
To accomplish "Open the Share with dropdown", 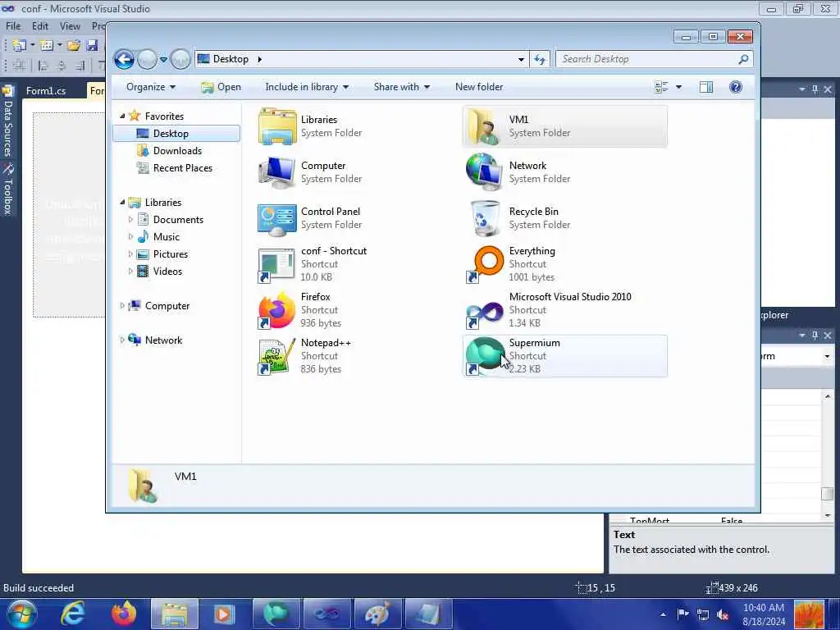I will [402, 87].
